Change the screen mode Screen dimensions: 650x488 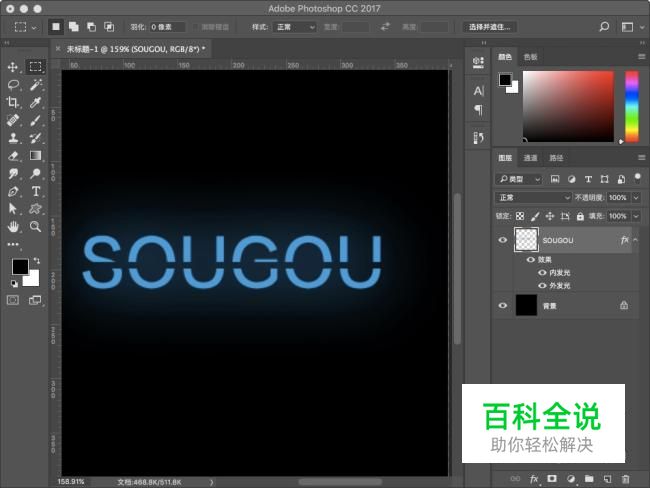35,300
